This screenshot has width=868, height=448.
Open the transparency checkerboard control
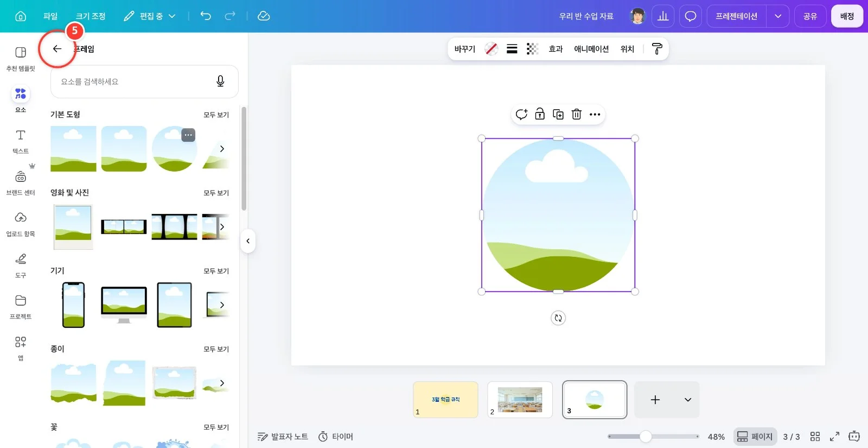533,49
